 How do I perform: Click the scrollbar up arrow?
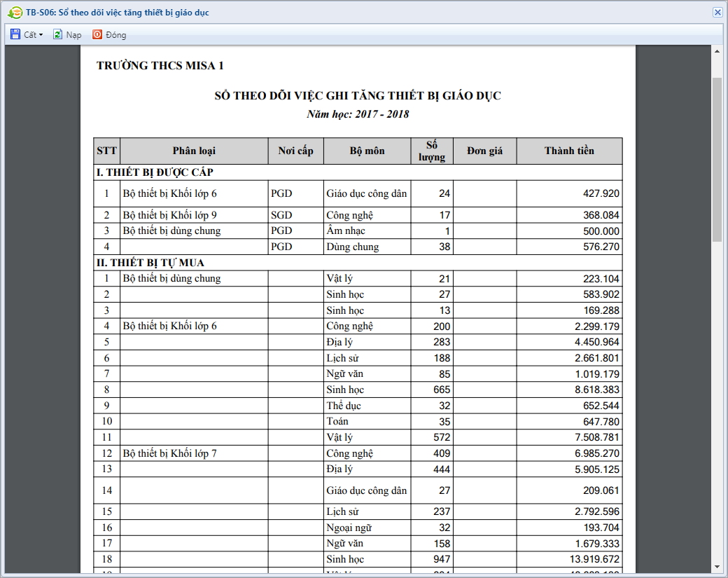[x=717, y=51]
